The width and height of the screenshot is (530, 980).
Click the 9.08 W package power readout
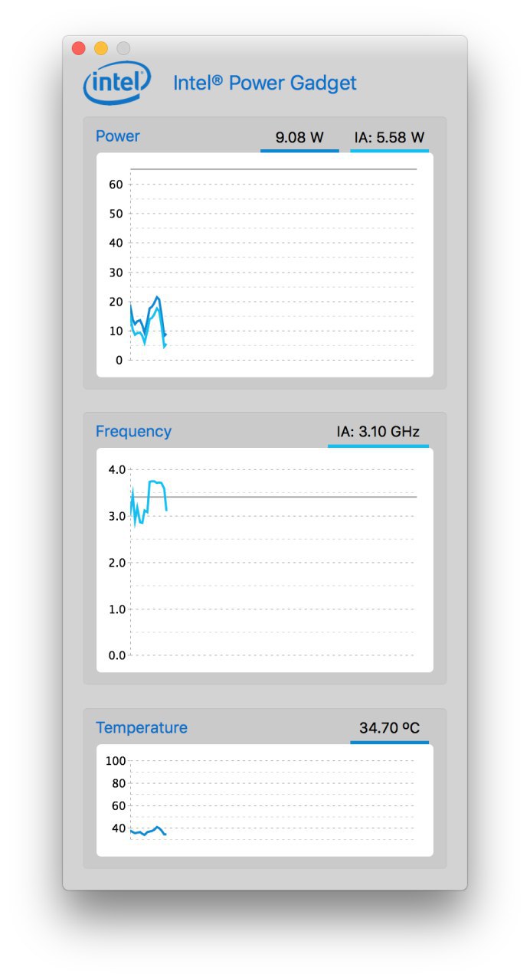click(299, 138)
